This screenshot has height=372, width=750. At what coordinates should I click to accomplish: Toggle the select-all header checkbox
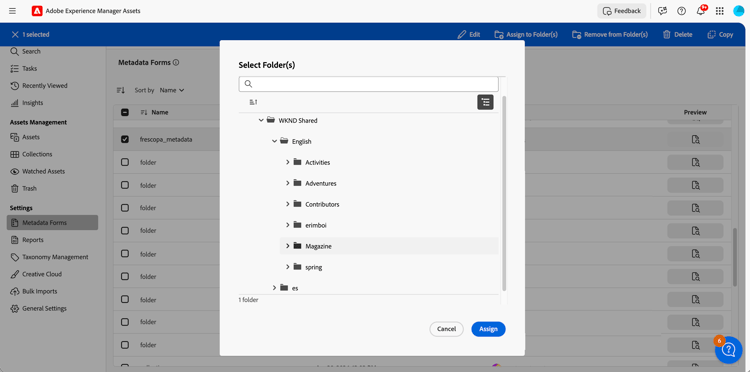point(125,112)
